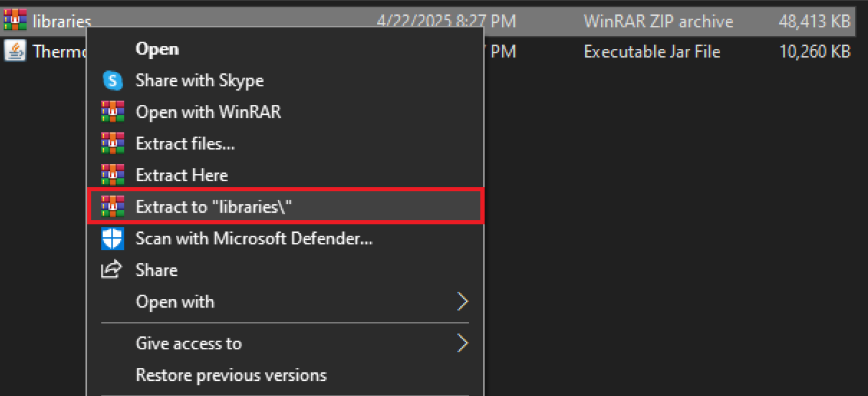This screenshot has height=396, width=868.
Task: Open the Open with submenu
Action: 285,302
